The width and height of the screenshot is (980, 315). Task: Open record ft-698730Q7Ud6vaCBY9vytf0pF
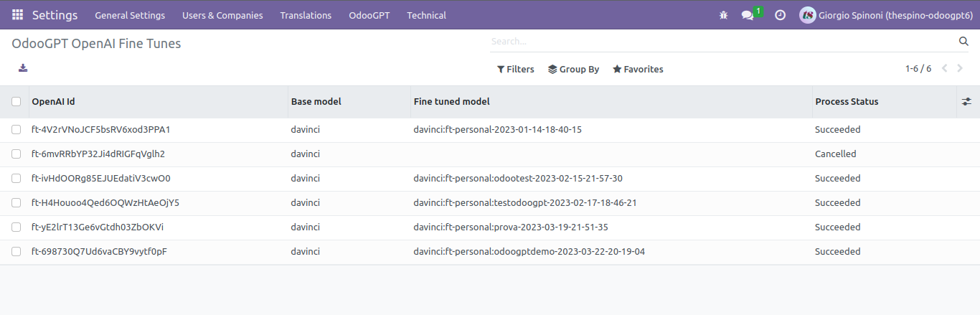coord(99,252)
